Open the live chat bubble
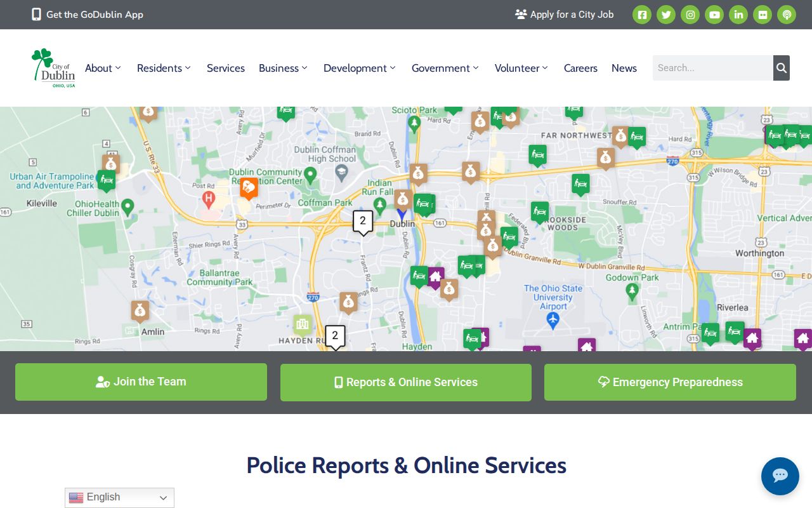This screenshot has height=508, width=812. point(780,476)
